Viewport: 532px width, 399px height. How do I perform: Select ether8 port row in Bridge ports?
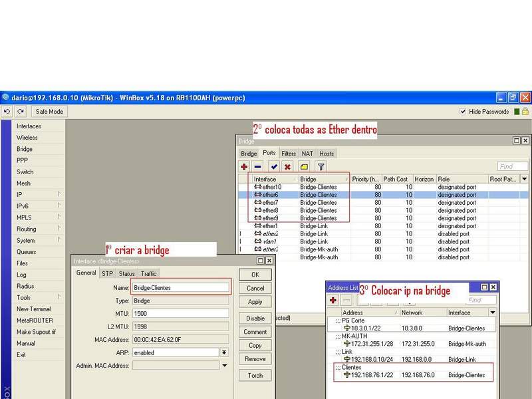384,210
